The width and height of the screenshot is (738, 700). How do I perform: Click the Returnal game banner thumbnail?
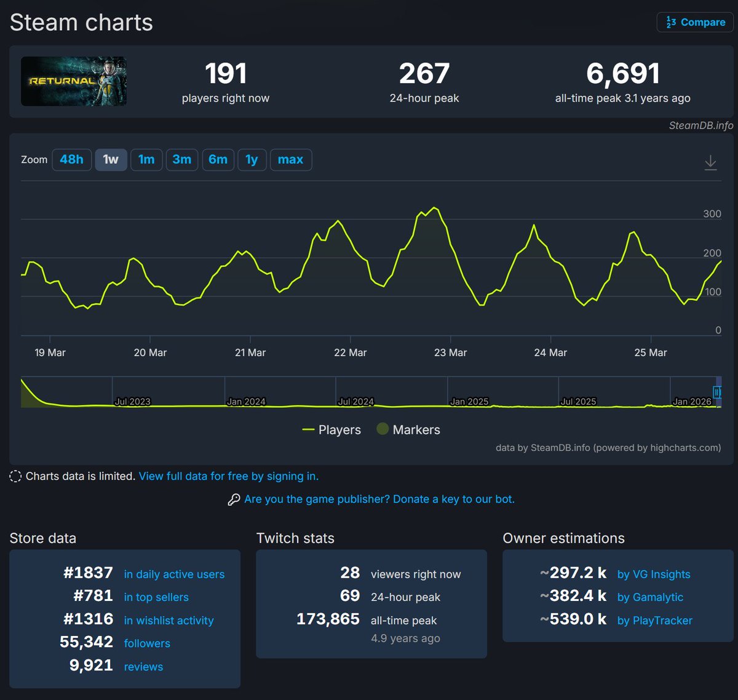74,81
